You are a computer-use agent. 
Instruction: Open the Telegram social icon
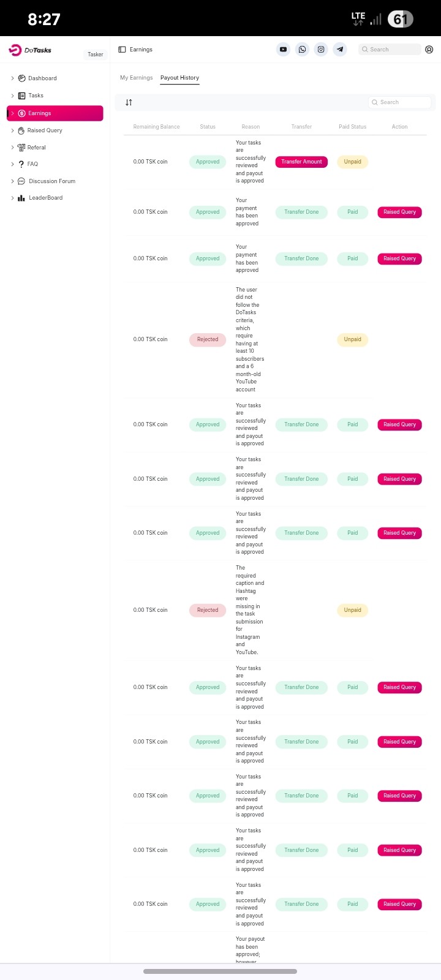(340, 50)
